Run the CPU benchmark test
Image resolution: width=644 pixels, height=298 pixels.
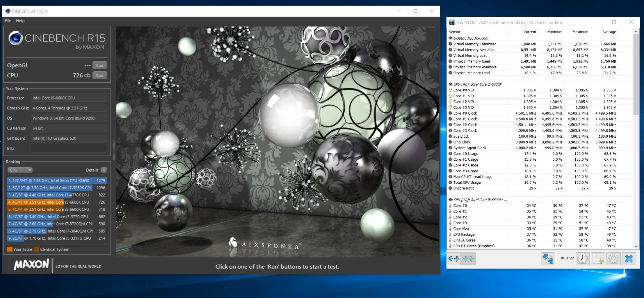point(99,75)
